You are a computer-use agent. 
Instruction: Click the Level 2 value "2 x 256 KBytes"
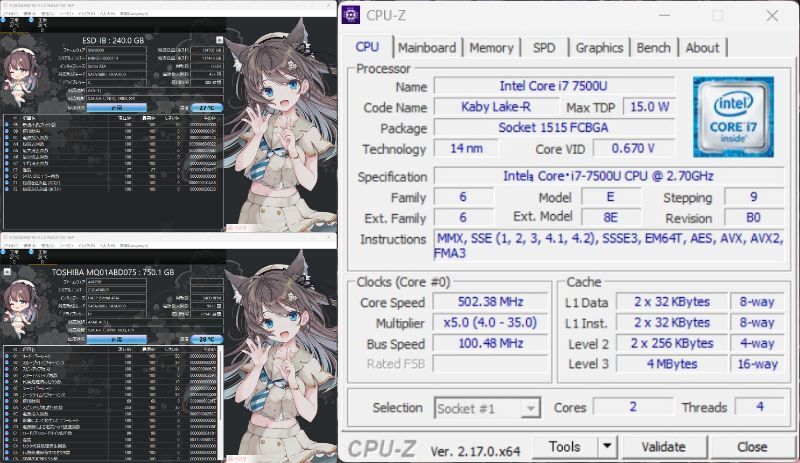pos(672,343)
